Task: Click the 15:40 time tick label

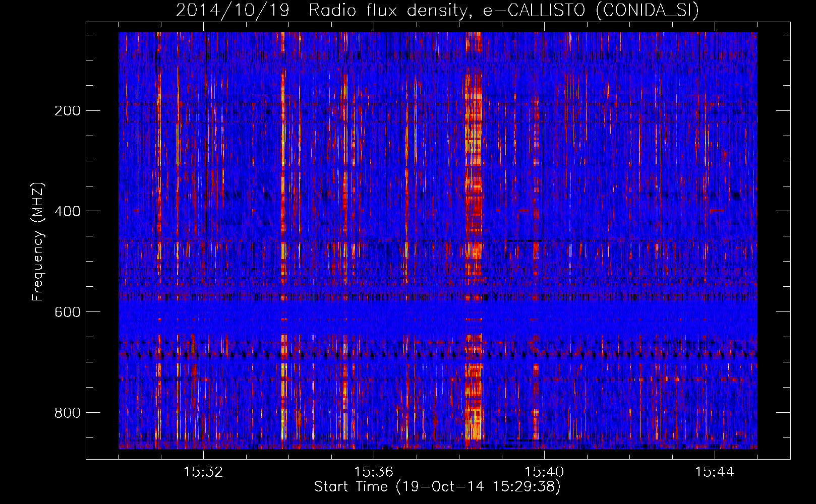Action: point(544,472)
